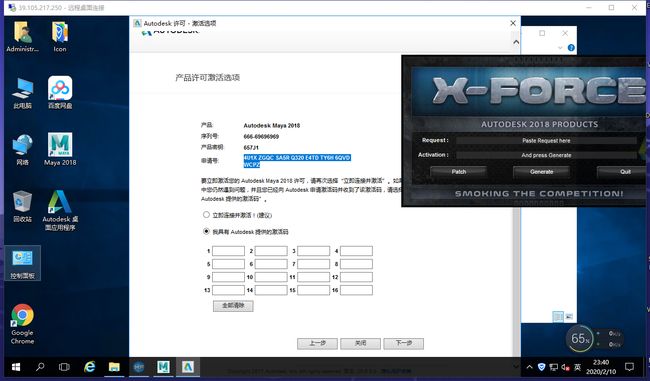The image size is (650, 381).
Task: Click the Quit button in X-Force window
Action: (x=622, y=172)
